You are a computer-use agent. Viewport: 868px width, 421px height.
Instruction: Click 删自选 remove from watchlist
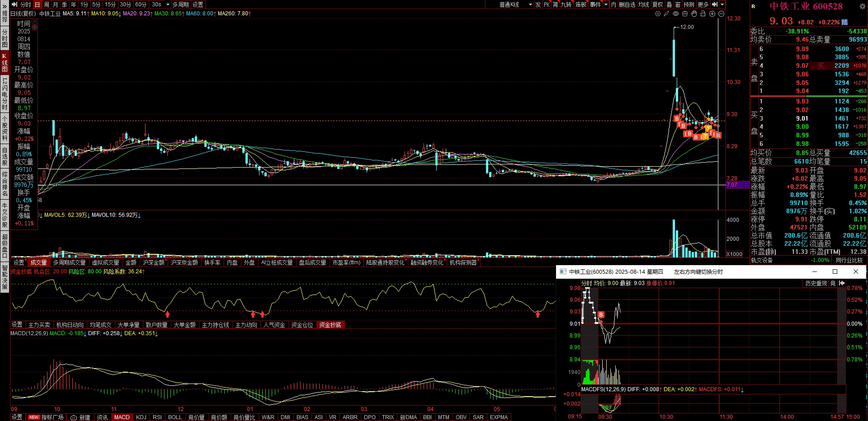627,5
